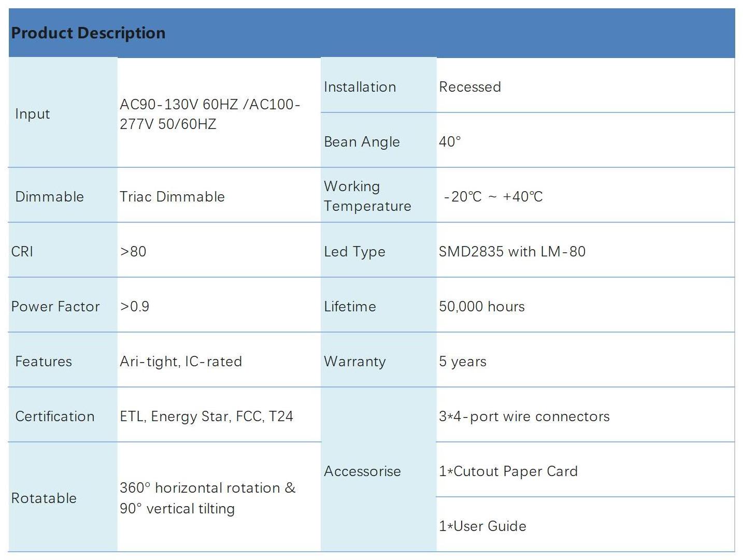Image resolution: width=743 pixels, height=560 pixels.
Task: Select the 'Dimmable' label cell
Action: (63, 195)
